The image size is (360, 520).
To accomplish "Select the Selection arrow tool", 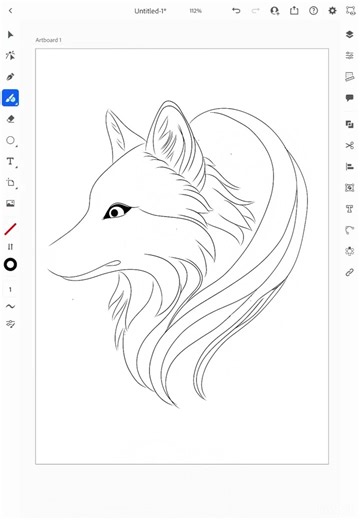I will click(x=10, y=35).
